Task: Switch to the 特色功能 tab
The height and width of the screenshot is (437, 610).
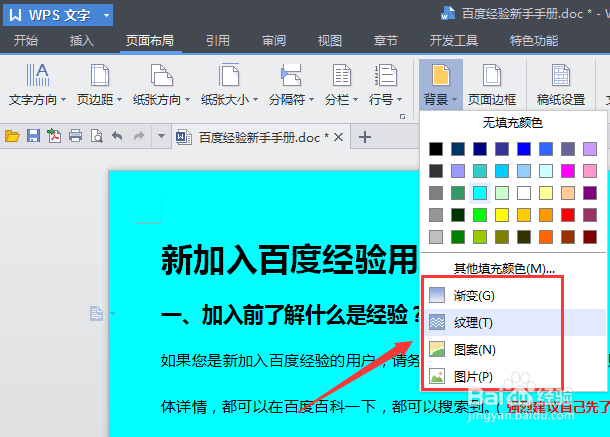Action: click(x=534, y=40)
